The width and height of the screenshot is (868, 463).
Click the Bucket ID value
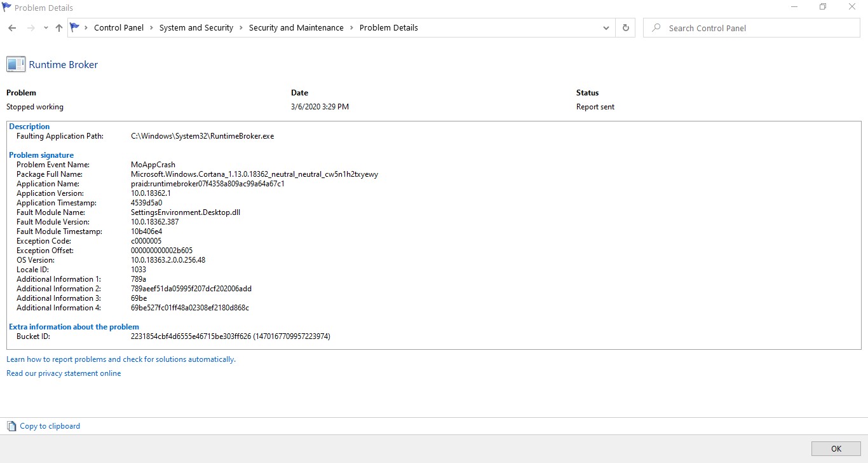click(x=231, y=336)
